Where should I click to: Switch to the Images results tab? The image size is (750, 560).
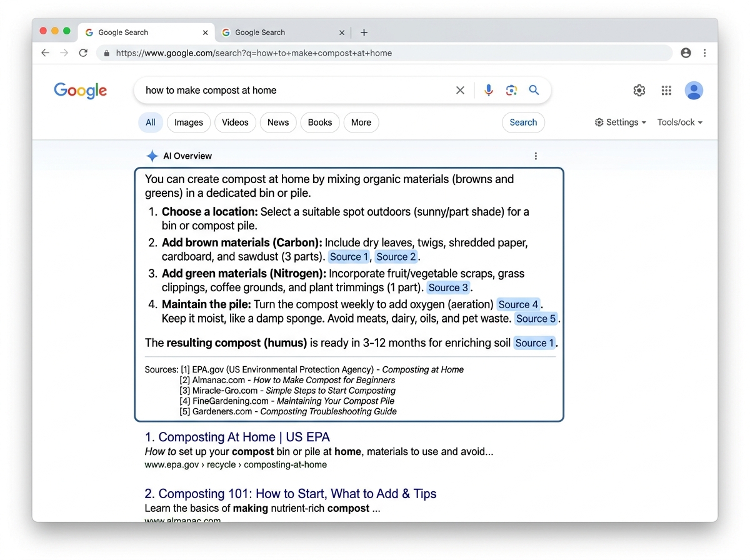point(188,122)
